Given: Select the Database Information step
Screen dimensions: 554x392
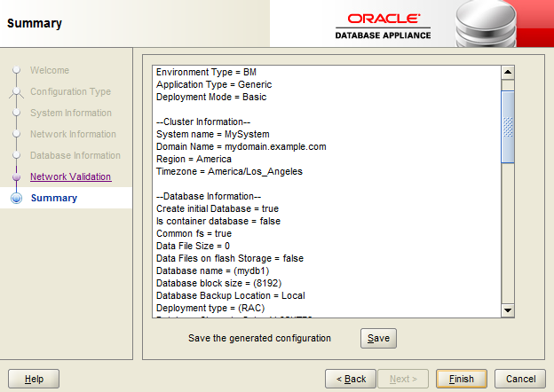Looking at the screenshot, I should [75, 155].
